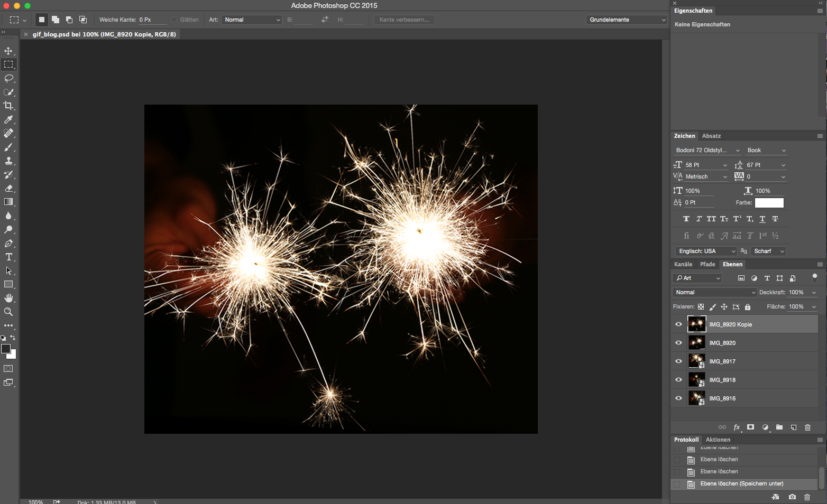Screen dimensions: 827x504
Task: Open layer style fx menu
Action: click(x=737, y=427)
